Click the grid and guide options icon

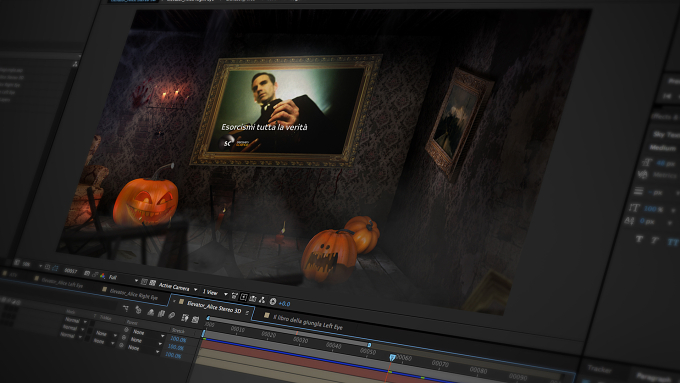pyautogui.click(x=47, y=267)
